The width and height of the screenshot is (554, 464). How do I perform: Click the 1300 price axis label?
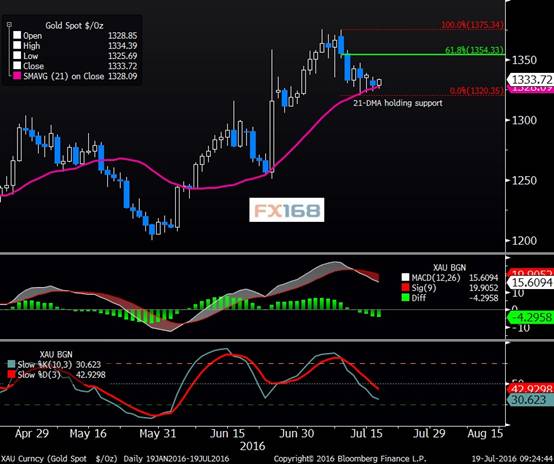(x=524, y=120)
